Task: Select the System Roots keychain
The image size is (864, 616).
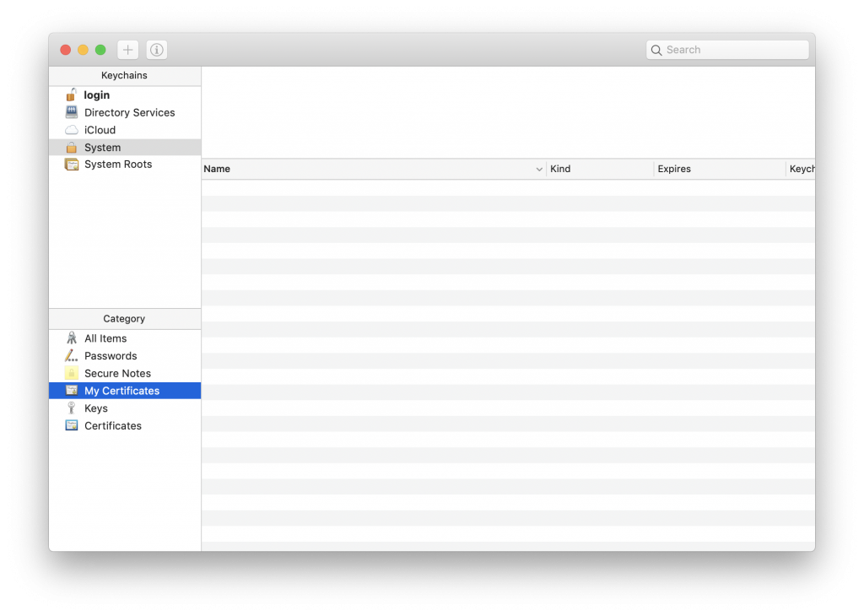Action: [125, 165]
